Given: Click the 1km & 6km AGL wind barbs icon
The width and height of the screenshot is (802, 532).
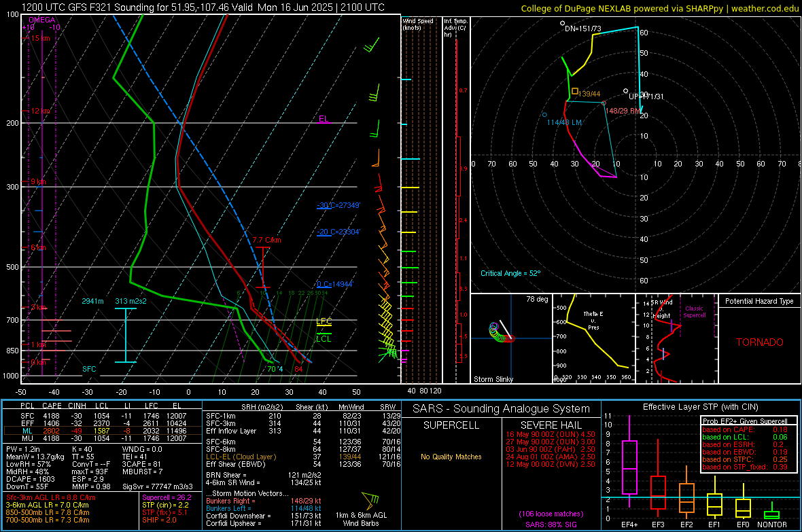Looking at the screenshot, I should [370, 499].
